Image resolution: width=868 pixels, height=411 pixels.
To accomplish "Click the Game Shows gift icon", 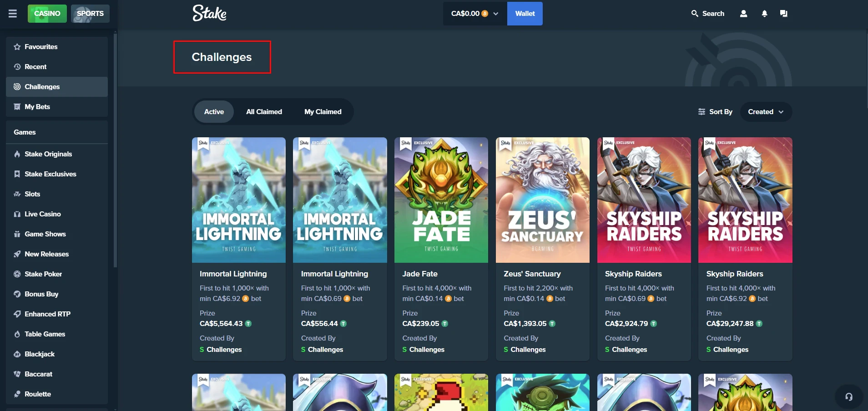I will [x=17, y=234].
